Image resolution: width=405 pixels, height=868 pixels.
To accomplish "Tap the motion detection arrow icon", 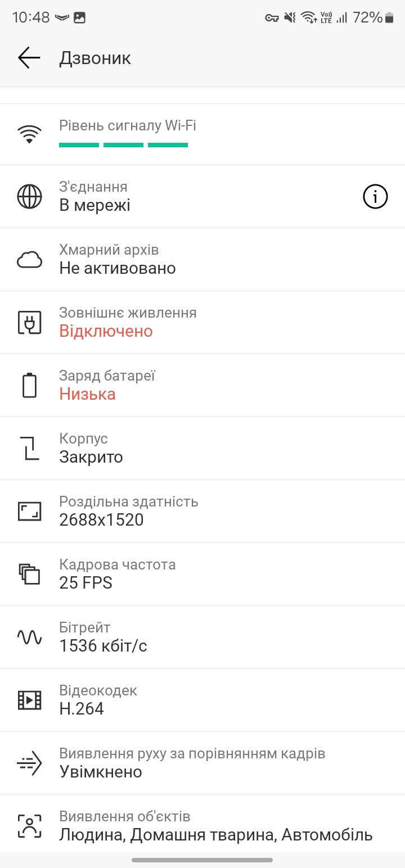I will pos(30,763).
